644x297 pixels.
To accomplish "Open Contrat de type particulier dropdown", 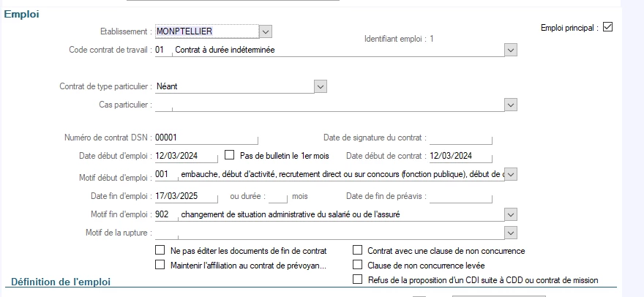I will [x=320, y=86].
